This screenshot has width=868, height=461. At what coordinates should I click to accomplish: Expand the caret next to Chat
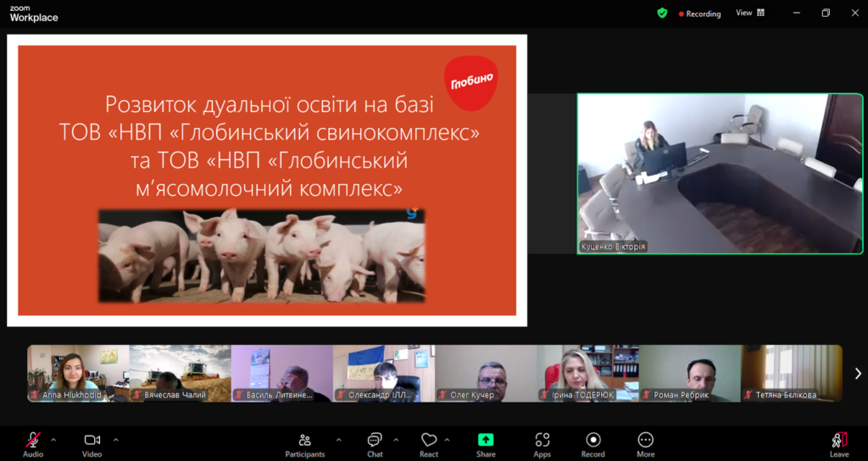click(x=396, y=440)
